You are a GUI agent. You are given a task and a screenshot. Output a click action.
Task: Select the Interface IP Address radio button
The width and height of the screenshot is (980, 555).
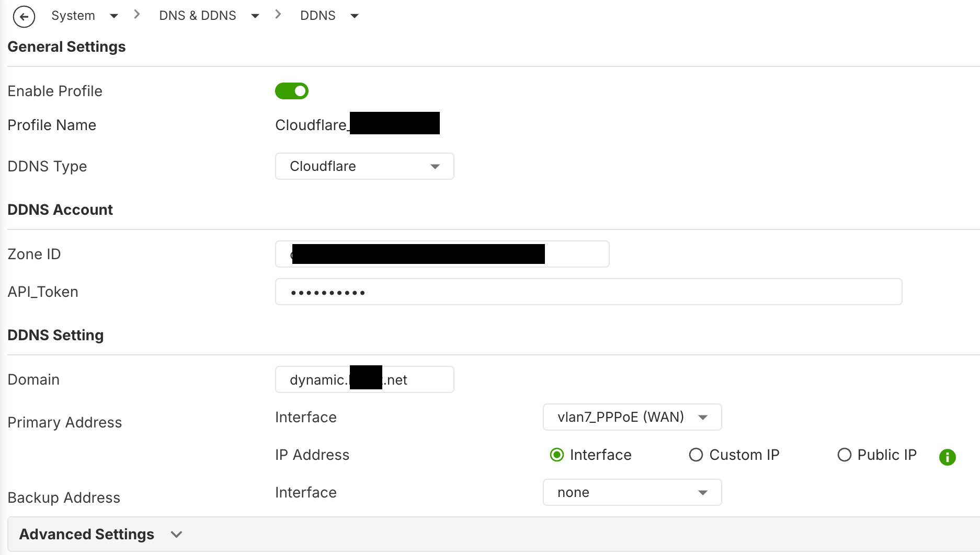[x=557, y=455]
